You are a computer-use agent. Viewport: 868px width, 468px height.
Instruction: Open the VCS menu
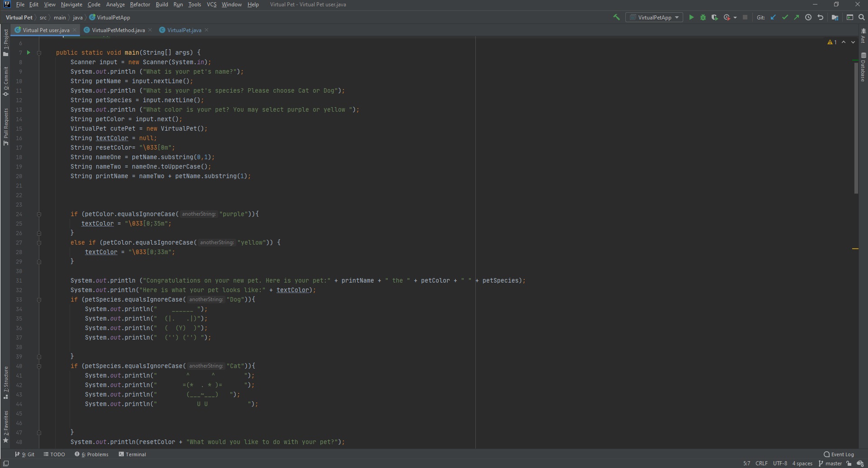211,4
